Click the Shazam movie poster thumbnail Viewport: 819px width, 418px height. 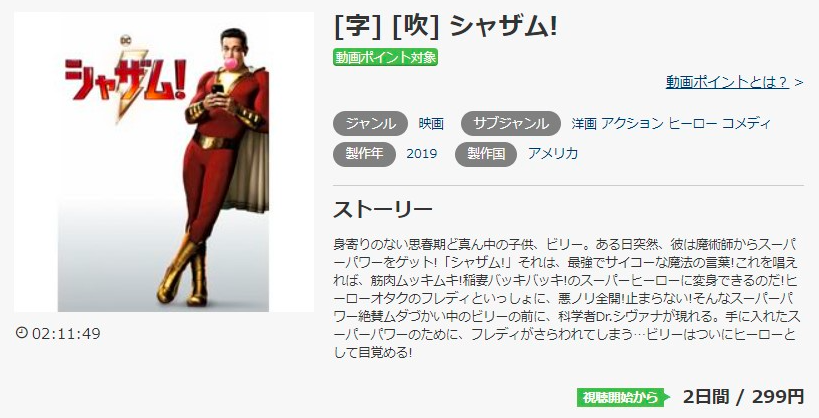[x=163, y=162]
